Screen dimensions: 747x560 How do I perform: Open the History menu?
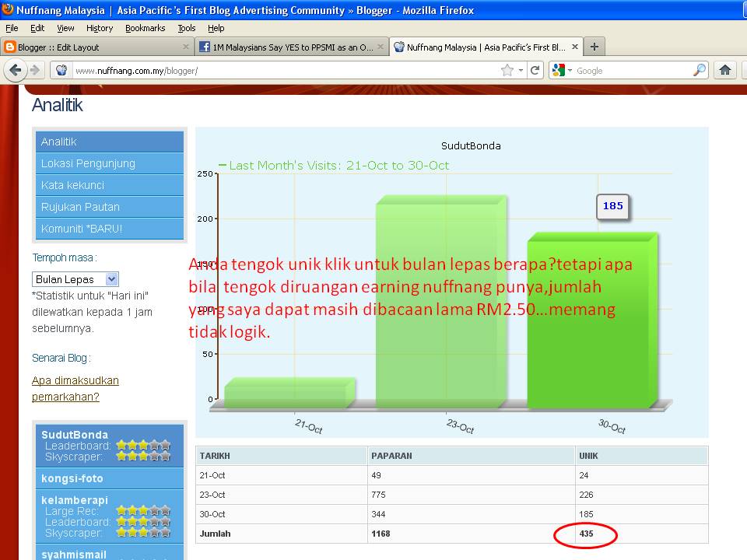pyautogui.click(x=100, y=28)
